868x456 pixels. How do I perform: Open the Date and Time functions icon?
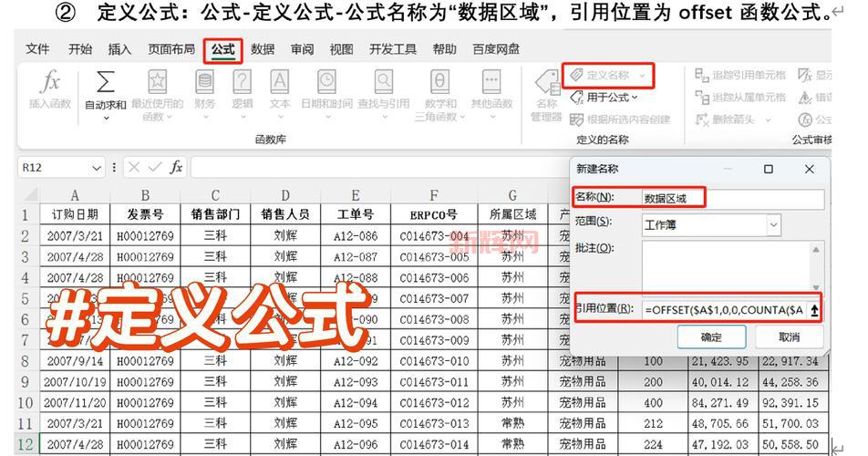coord(326,82)
